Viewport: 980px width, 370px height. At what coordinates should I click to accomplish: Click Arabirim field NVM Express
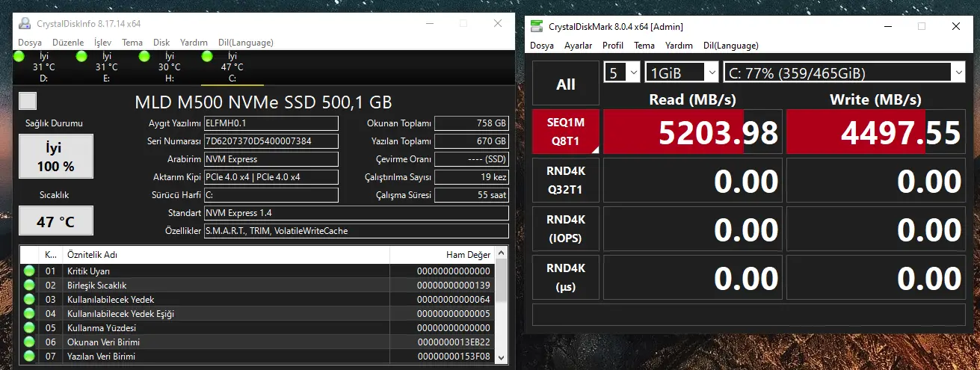271,159
